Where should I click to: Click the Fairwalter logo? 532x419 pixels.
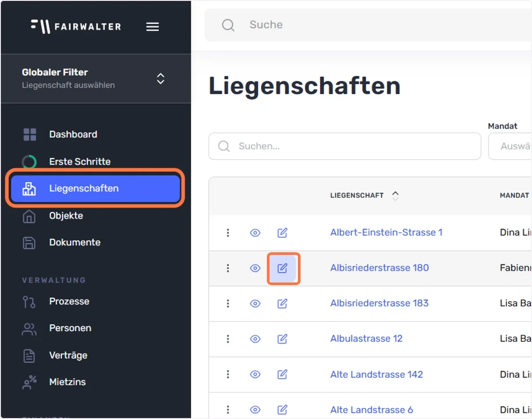pyautogui.click(x=76, y=27)
